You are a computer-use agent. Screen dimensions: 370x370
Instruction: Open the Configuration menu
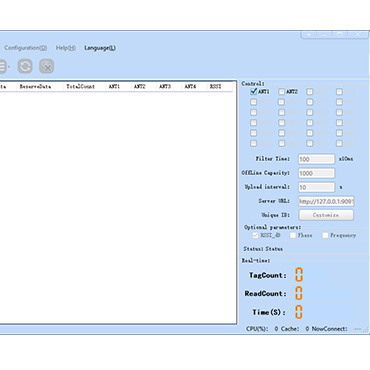[25, 48]
